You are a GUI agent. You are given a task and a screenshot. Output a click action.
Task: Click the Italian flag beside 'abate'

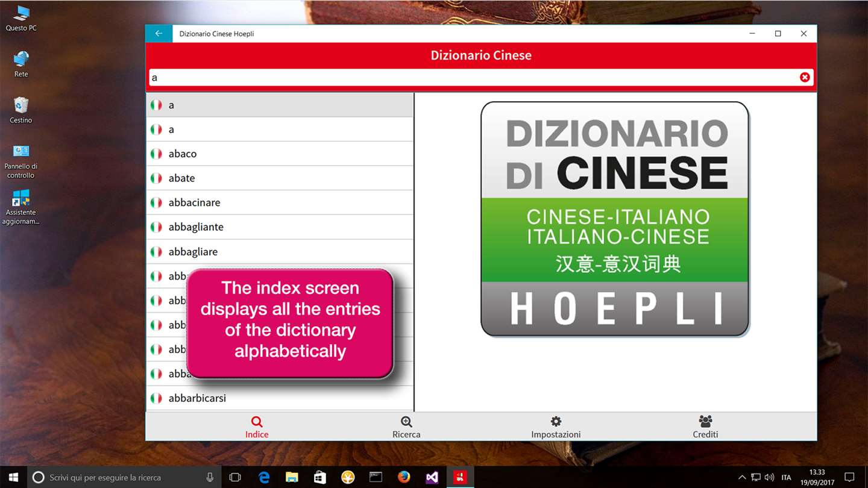156,178
